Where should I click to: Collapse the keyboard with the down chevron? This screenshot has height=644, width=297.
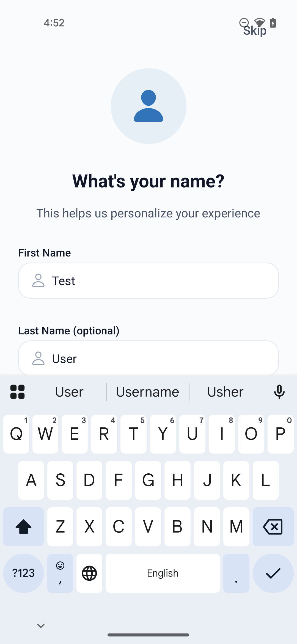tap(41, 626)
